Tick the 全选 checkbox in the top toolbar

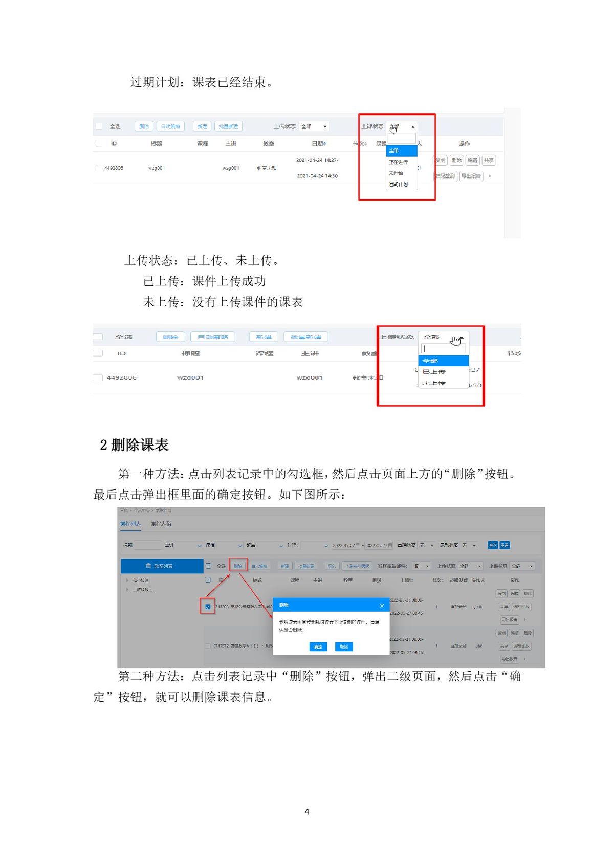click(x=99, y=126)
